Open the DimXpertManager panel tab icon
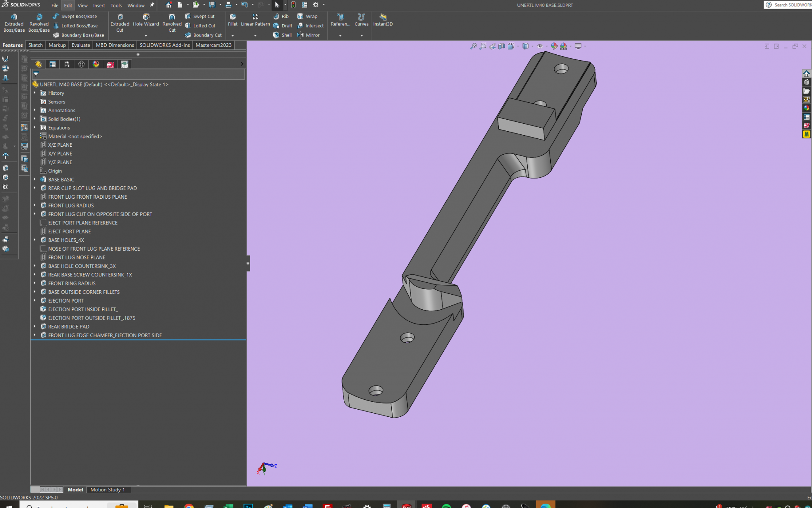 [x=81, y=64]
